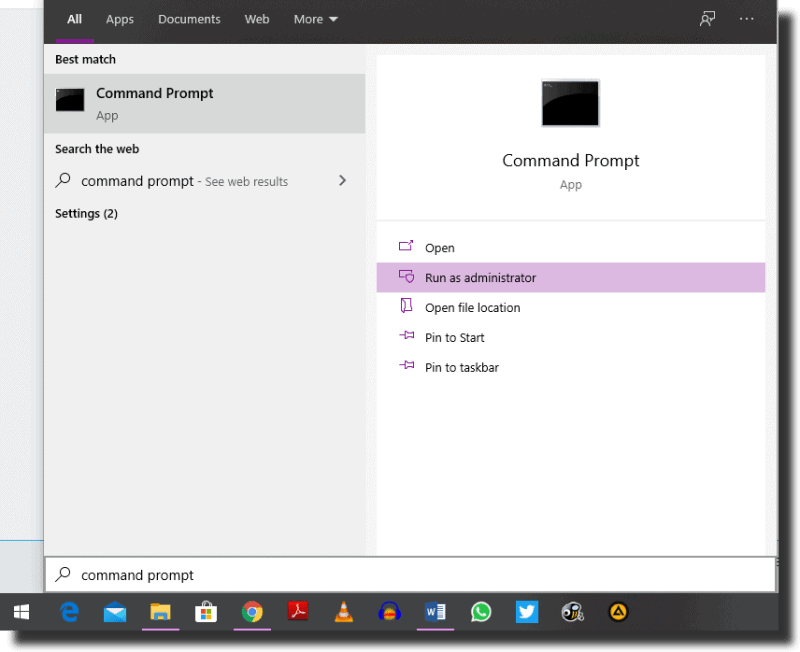Viewport: 800px width, 652px height.
Task: Open the search feedback icon
Action: coord(707,19)
